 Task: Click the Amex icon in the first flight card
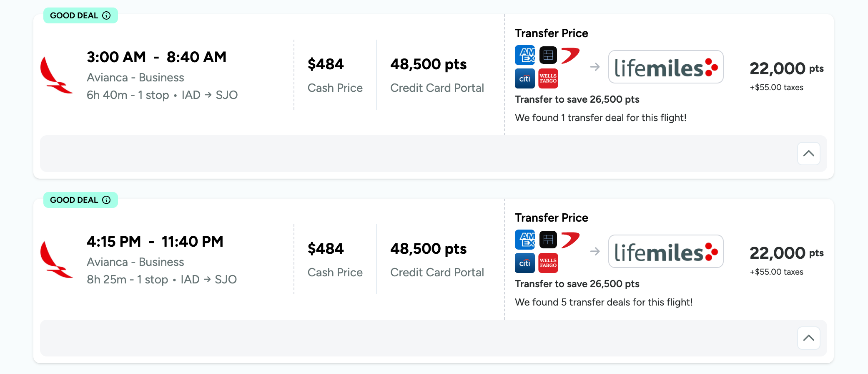525,55
